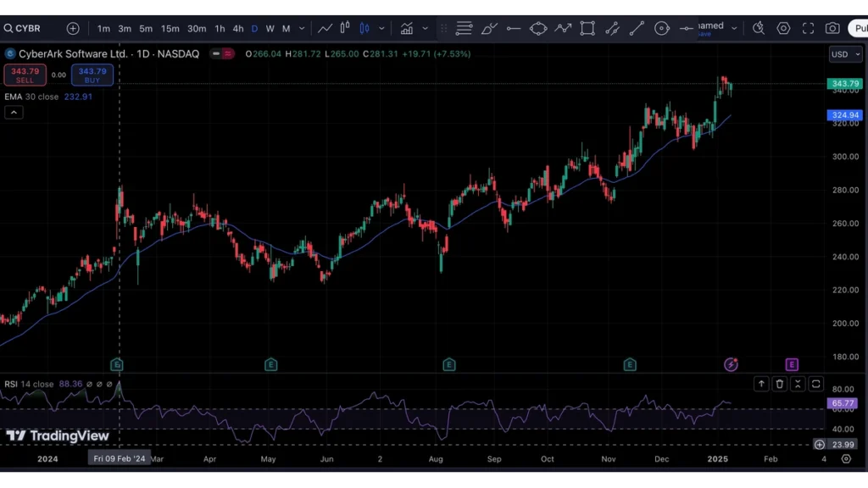Open the CYBR symbol search

tap(22, 28)
